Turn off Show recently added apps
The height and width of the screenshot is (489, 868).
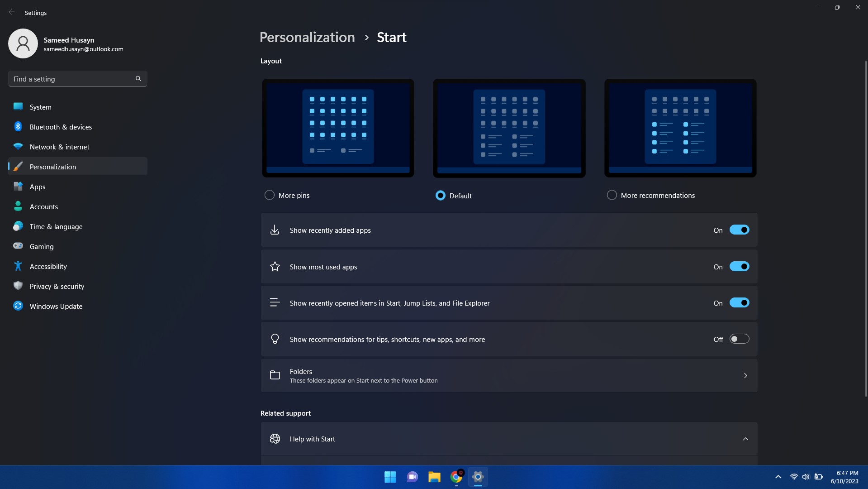739,230
